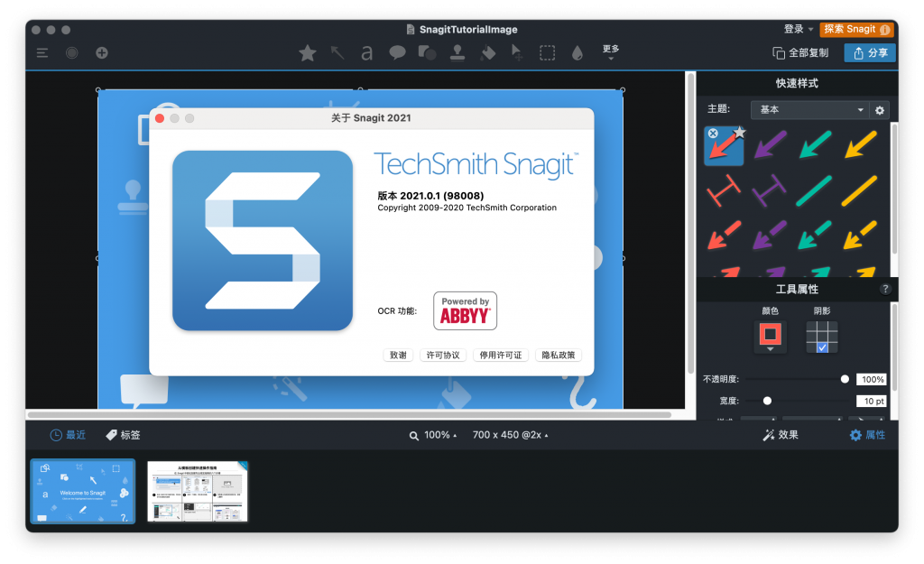Viewport: 924px width, 564px height.
Task: Open the hamburger library menu
Action: coord(42,53)
